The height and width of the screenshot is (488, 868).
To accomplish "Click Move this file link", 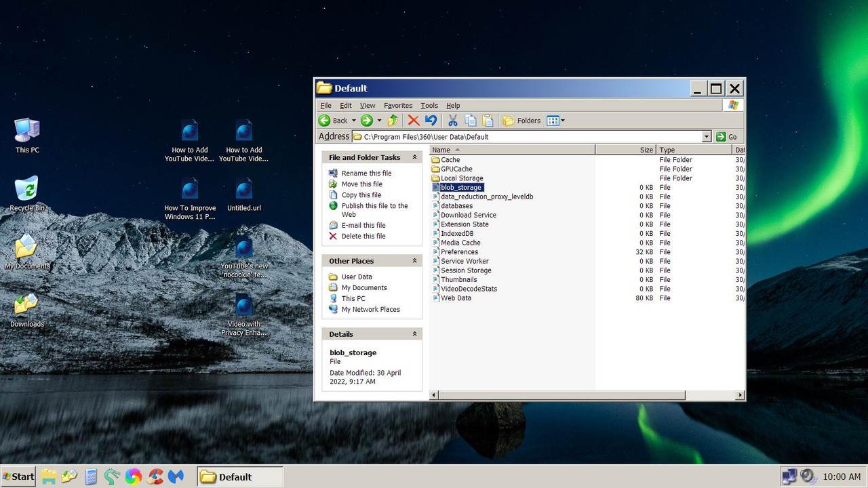I will pyautogui.click(x=361, y=184).
